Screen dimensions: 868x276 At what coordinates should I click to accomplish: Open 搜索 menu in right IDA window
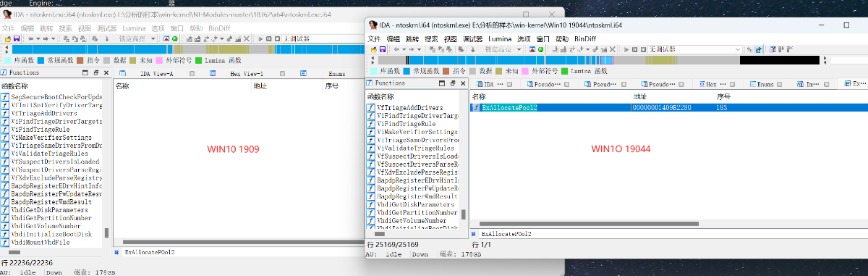(432, 38)
